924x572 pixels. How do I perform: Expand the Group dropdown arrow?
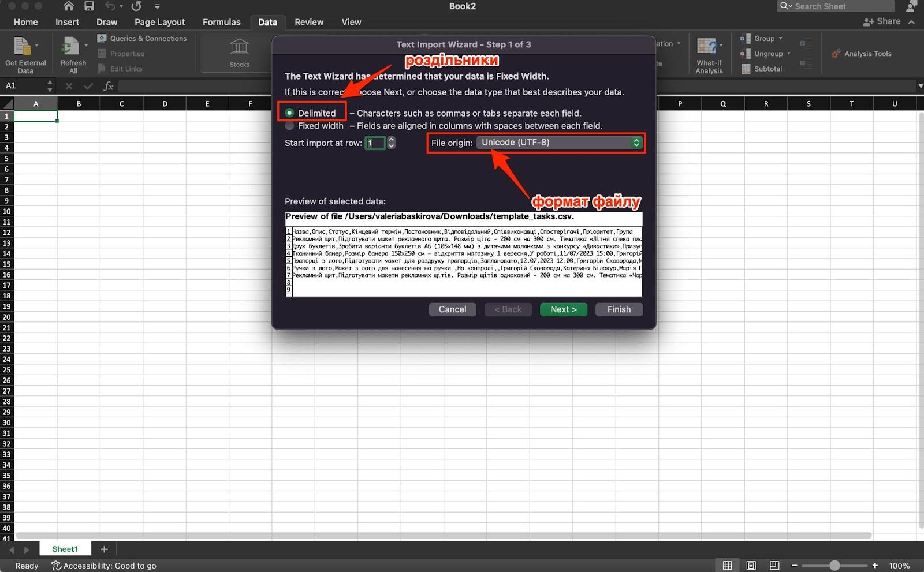point(780,39)
